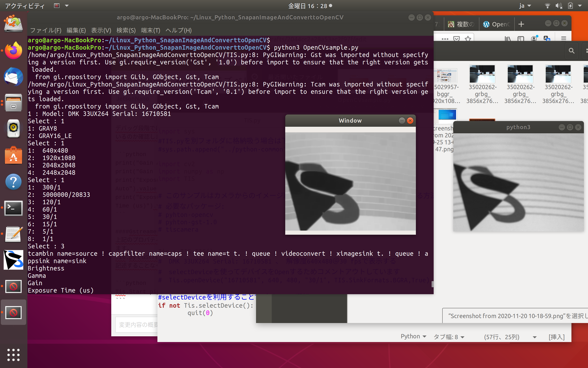Open Firefox library icon

click(x=508, y=38)
